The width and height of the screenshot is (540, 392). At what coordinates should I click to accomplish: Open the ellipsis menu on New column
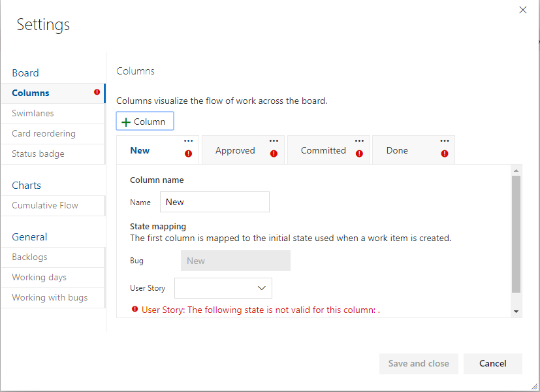[x=189, y=141]
